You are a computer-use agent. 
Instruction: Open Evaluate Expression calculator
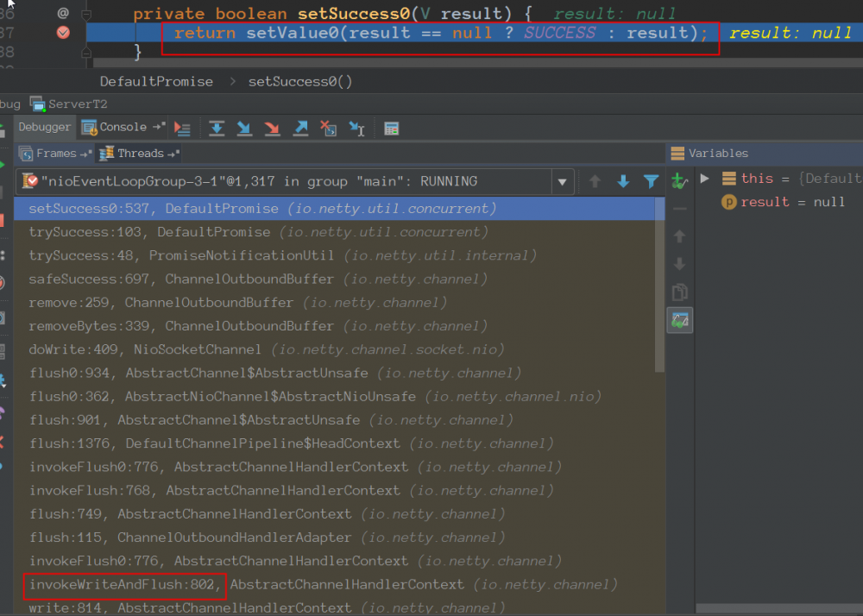click(x=392, y=128)
